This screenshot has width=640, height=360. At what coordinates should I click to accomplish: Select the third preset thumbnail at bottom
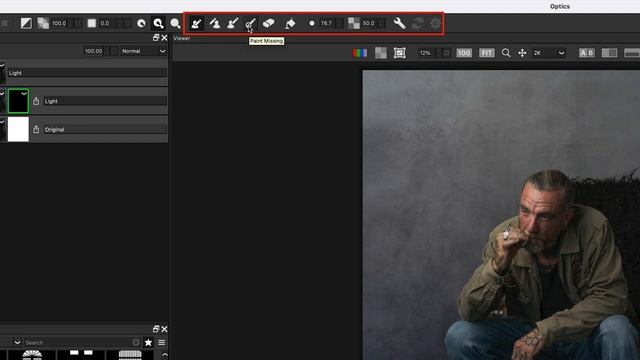[130, 355]
